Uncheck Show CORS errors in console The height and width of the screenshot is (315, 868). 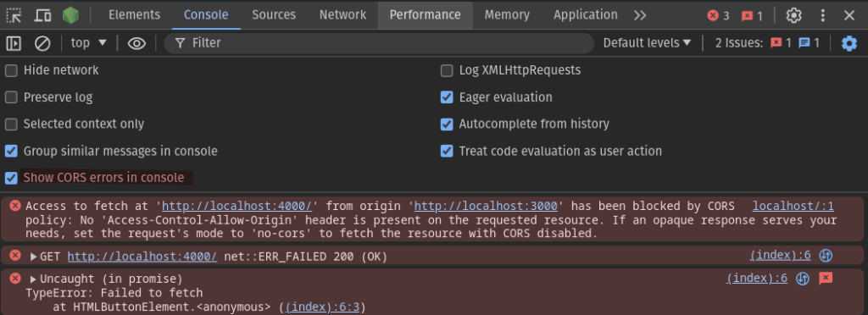point(11,178)
